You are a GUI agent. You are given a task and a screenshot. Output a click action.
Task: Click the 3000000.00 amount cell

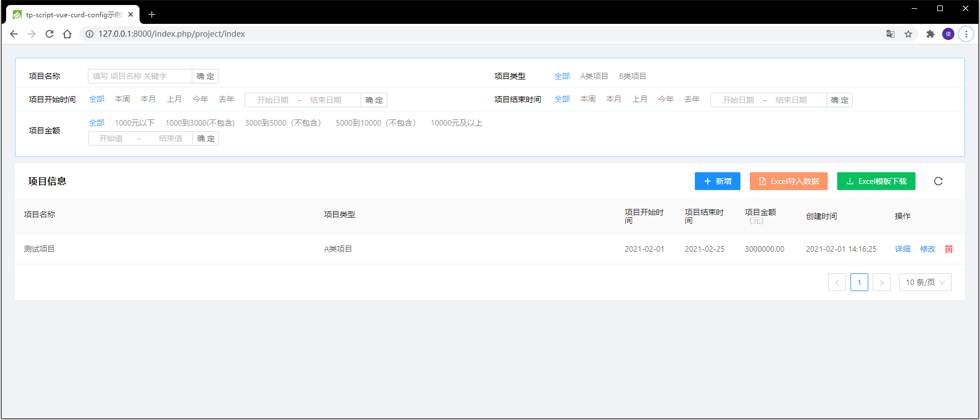pyautogui.click(x=764, y=249)
